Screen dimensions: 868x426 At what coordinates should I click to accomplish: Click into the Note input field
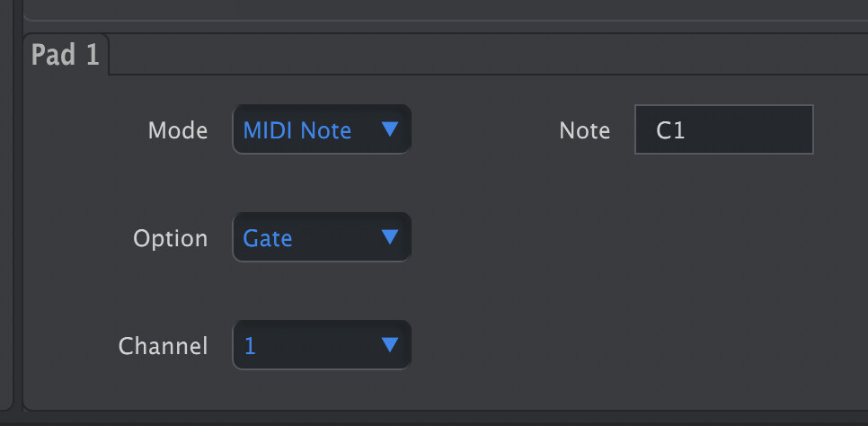click(723, 130)
